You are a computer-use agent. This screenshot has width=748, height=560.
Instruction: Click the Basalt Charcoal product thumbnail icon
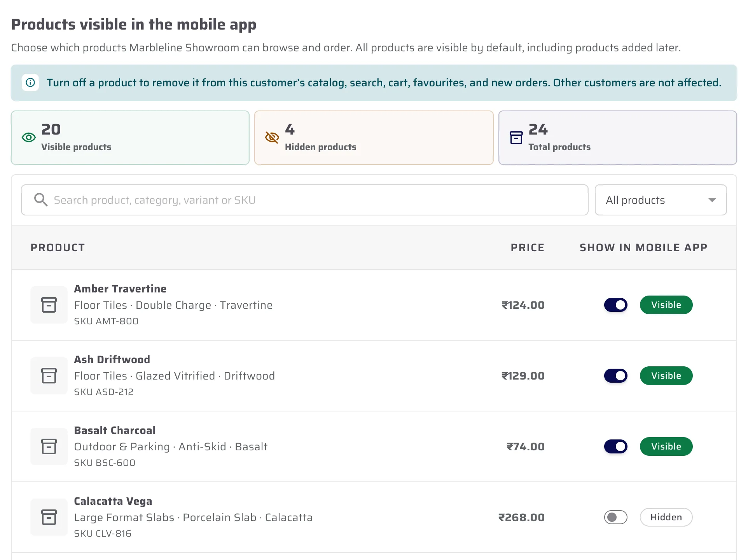pos(49,446)
